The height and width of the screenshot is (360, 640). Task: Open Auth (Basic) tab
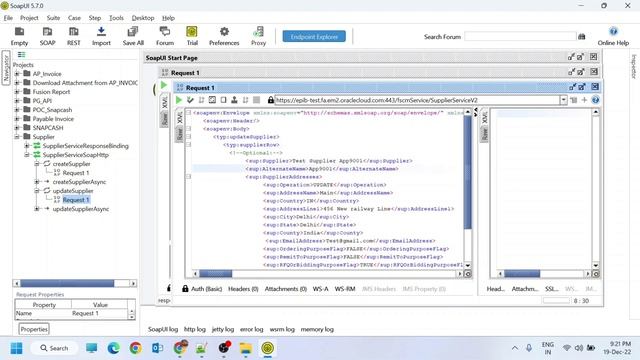207,289
